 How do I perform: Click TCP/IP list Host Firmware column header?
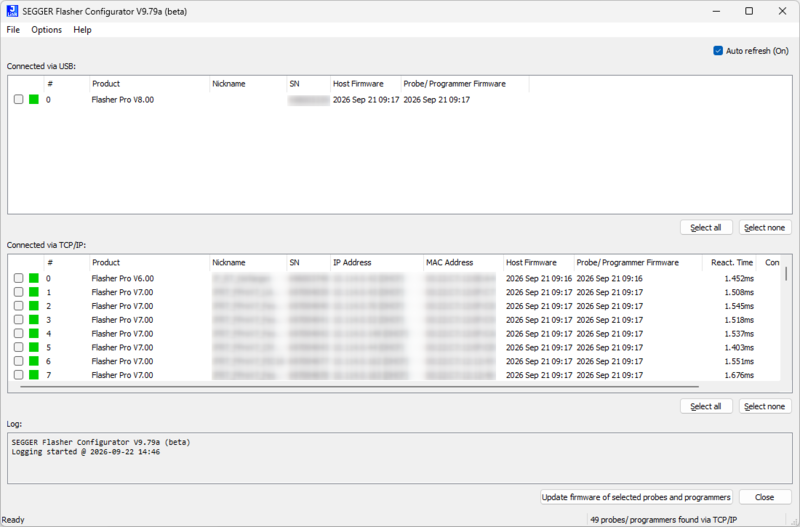[x=538, y=262]
